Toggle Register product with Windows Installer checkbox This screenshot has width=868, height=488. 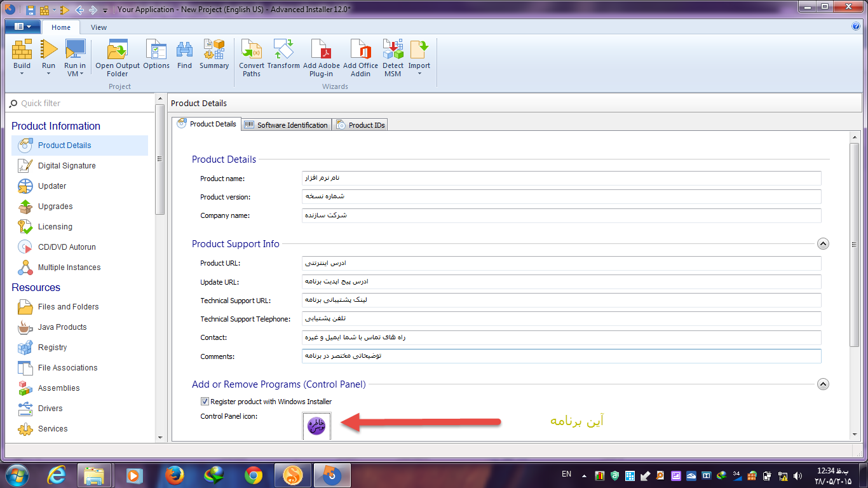pyautogui.click(x=205, y=402)
